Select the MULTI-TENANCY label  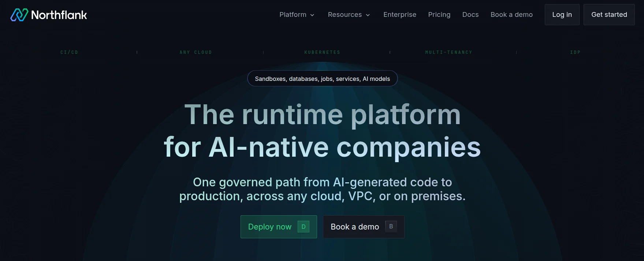click(449, 52)
